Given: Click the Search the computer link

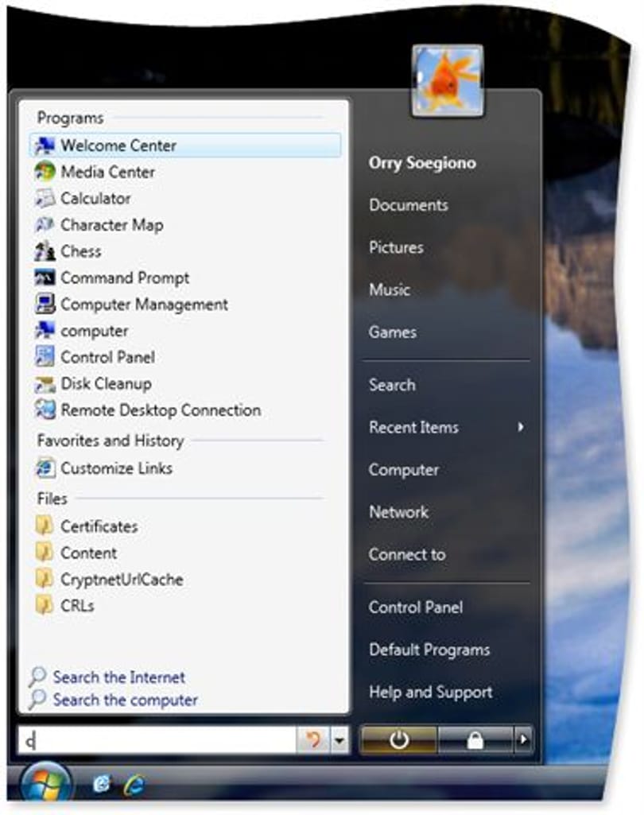Looking at the screenshot, I should point(126,701).
